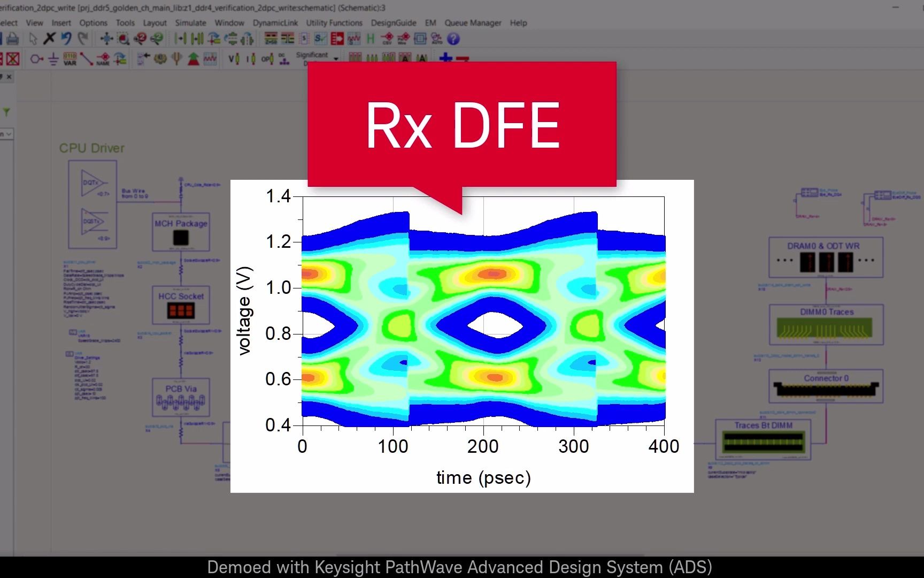
Task: Toggle component deactivation with the X-box icon
Action: pos(12,58)
